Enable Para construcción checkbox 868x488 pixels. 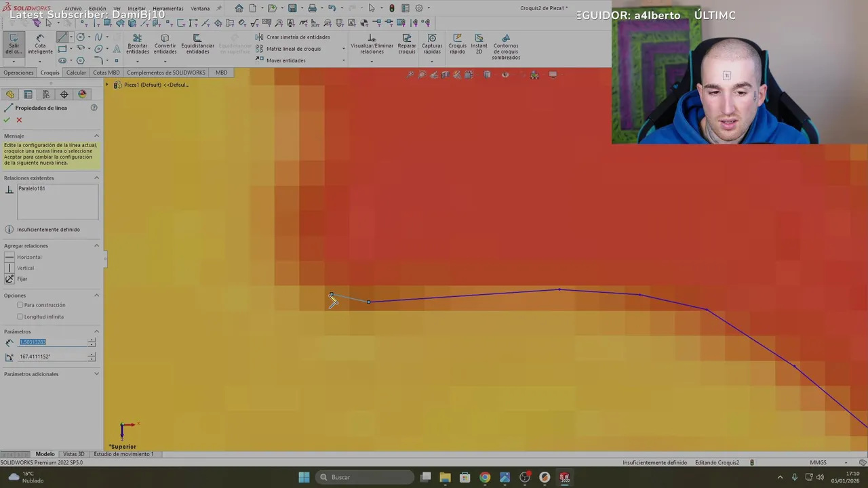point(20,305)
